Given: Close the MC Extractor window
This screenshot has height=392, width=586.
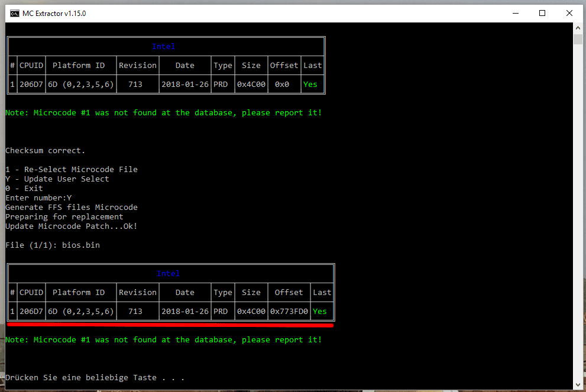Looking at the screenshot, I should coord(569,13).
